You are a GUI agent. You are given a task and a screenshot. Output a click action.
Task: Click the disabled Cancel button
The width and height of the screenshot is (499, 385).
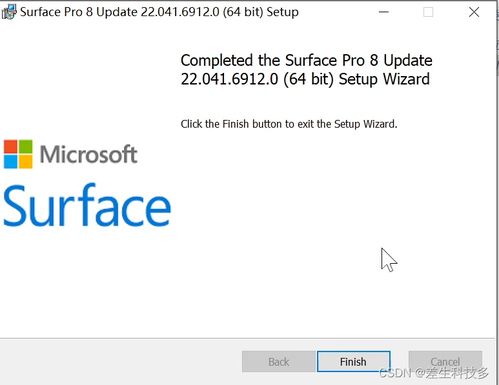[x=445, y=362]
